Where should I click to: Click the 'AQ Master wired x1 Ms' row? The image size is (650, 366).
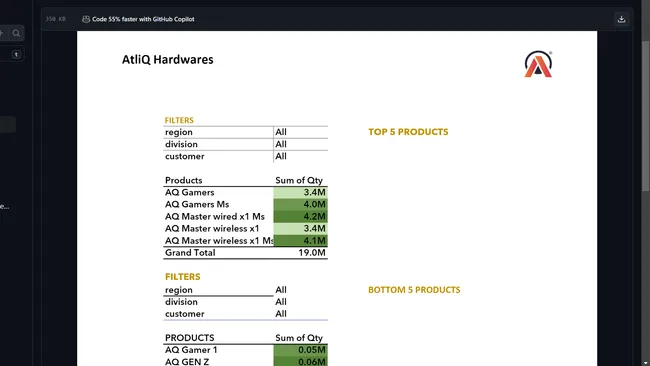point(245,216)
